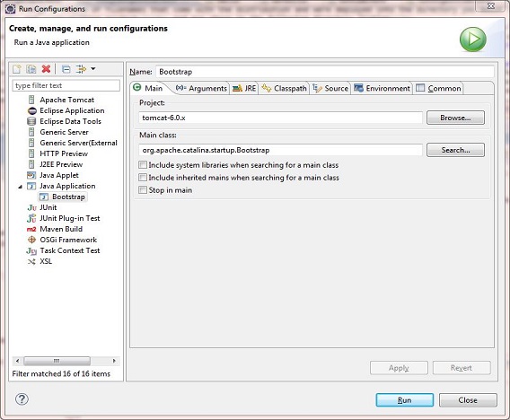Click the horizontal scrollbar thumb in tree
Image resolution: width=510 pixels, height=420 pixels.
(x=57, y=361)
